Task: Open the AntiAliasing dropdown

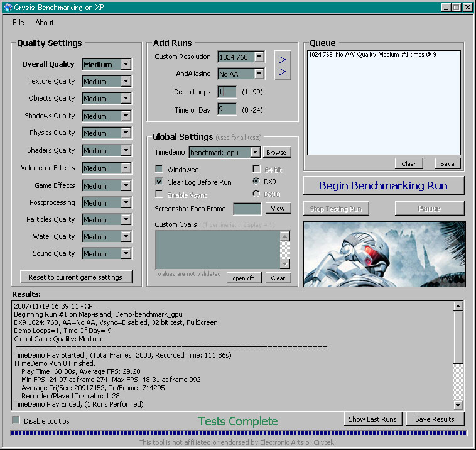Action: pyautogui.click(x=259, y=74)
